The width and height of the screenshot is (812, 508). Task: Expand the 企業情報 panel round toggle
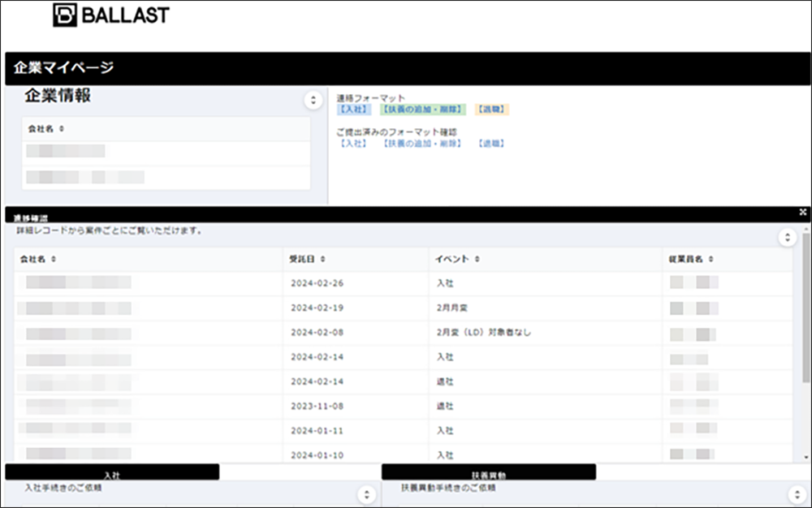(313, 100)
